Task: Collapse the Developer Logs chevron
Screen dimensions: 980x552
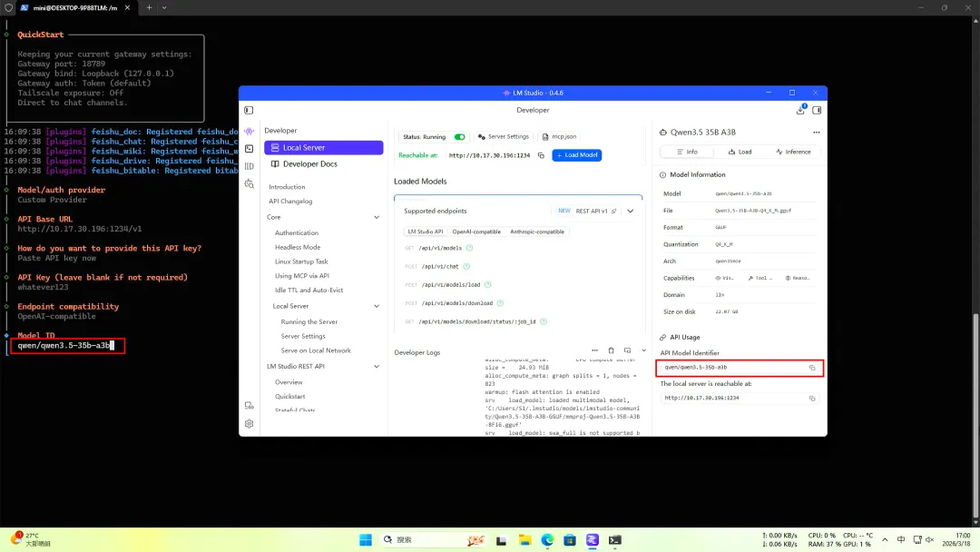Action: point(643,350)
